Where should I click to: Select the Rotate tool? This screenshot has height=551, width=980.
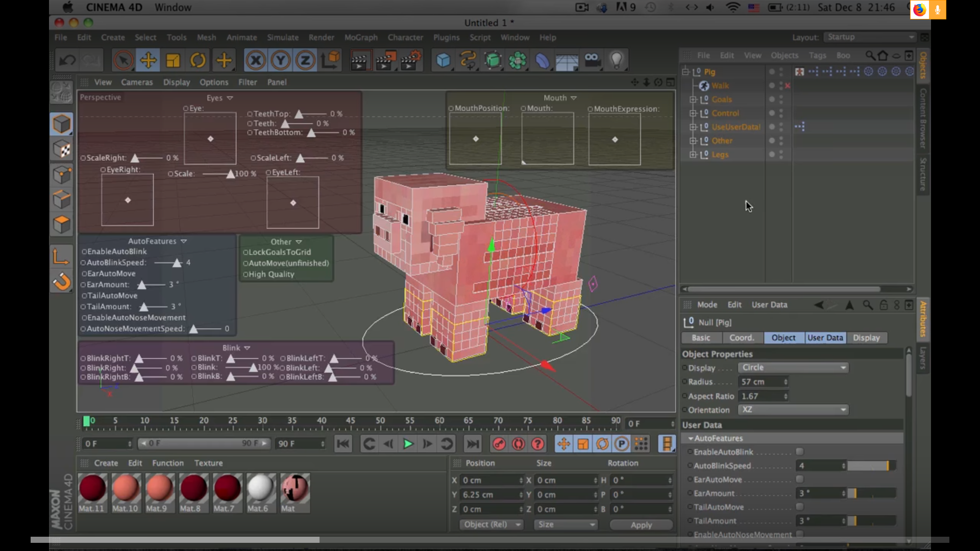point(198,61)
